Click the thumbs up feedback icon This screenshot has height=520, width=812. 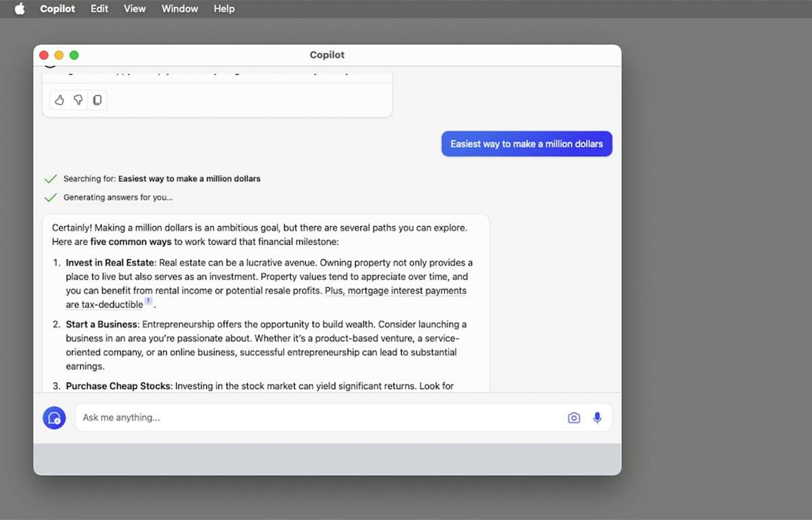coord(60,100)
